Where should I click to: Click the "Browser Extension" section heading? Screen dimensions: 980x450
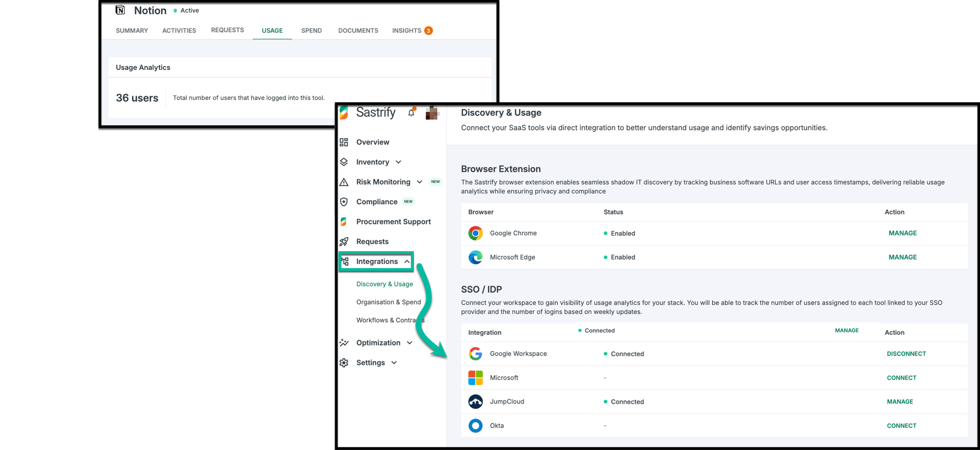[501, 169]
